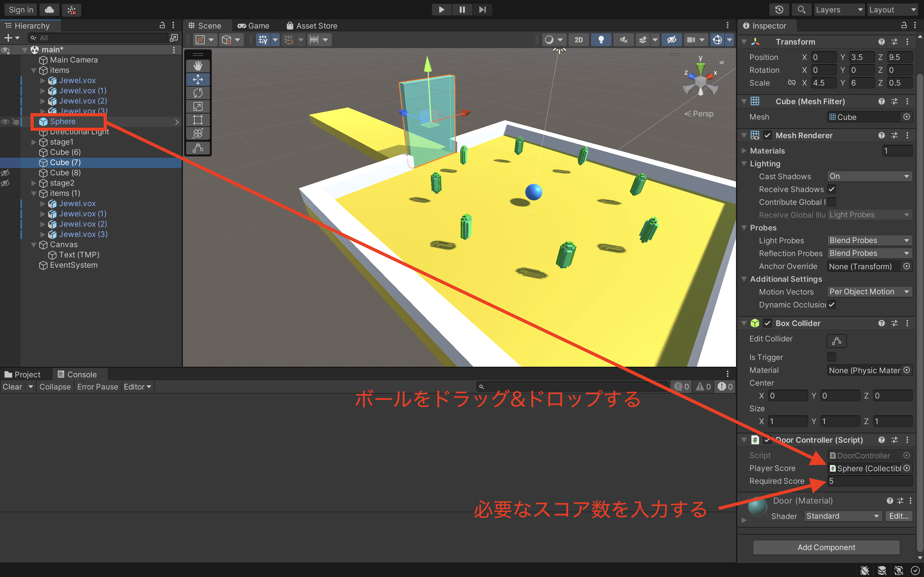This screenshot has height=577, width=924.
Task: Open the editor search with the magnifier icon
Action: click(x=801, y=10)
